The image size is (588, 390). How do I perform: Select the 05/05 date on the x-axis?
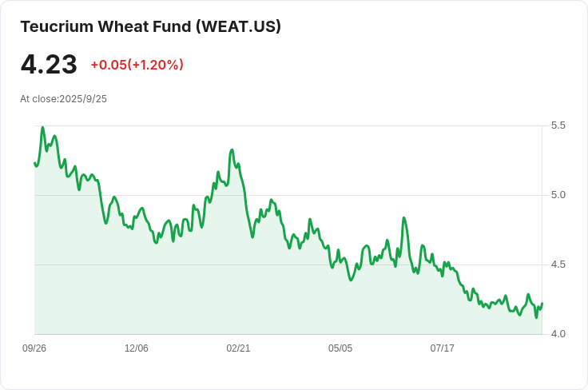tap(340, 348)
